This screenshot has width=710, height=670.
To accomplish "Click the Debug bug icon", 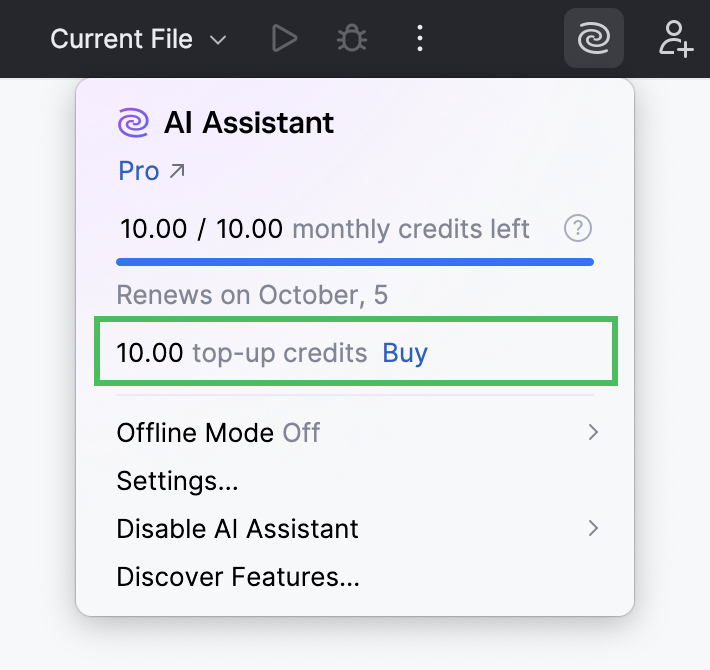I will pos(352,39).
